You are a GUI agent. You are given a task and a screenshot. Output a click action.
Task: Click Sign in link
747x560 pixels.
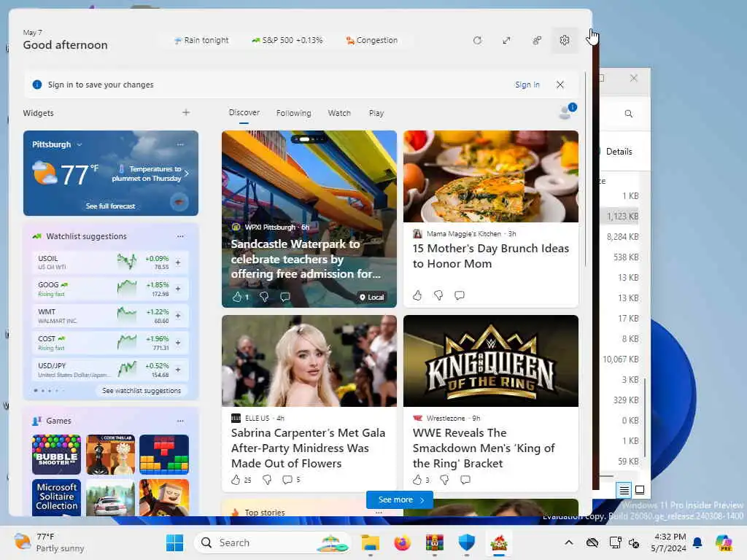[x=527, y=85]
